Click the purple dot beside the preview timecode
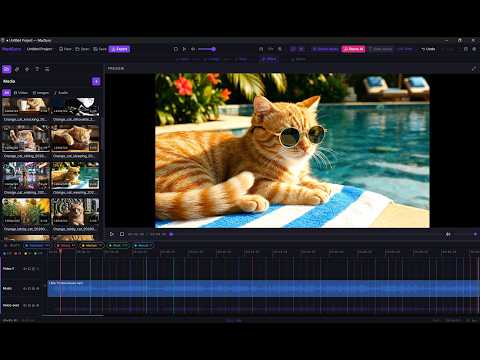Screen dimensions: 480x360 pos(171,234)
